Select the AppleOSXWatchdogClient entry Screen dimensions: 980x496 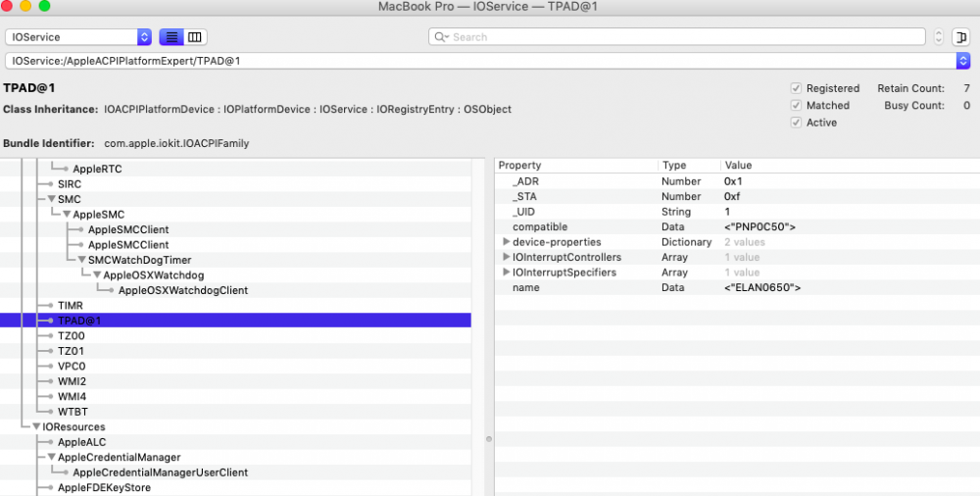tap(183, 290)
